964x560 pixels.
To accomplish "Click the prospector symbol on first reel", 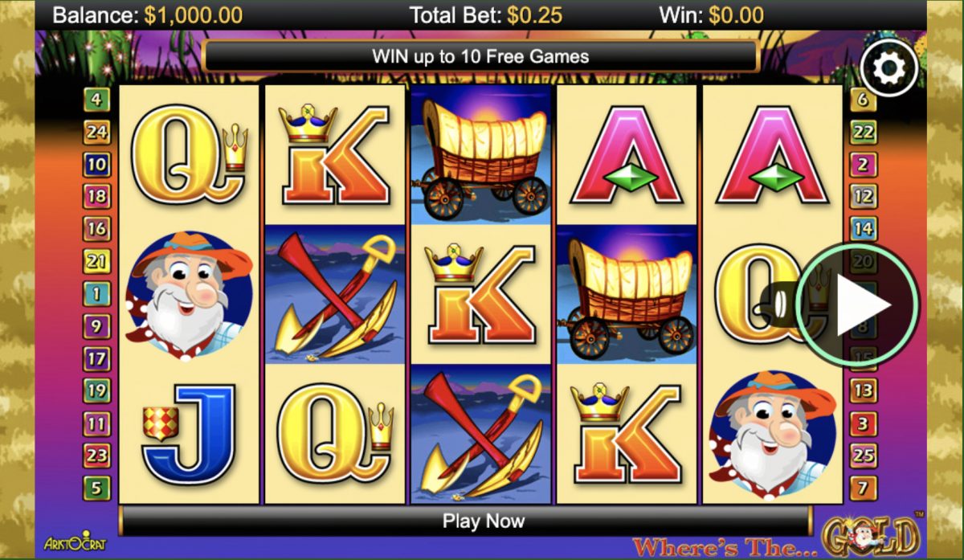I will (x=190, y=295).
